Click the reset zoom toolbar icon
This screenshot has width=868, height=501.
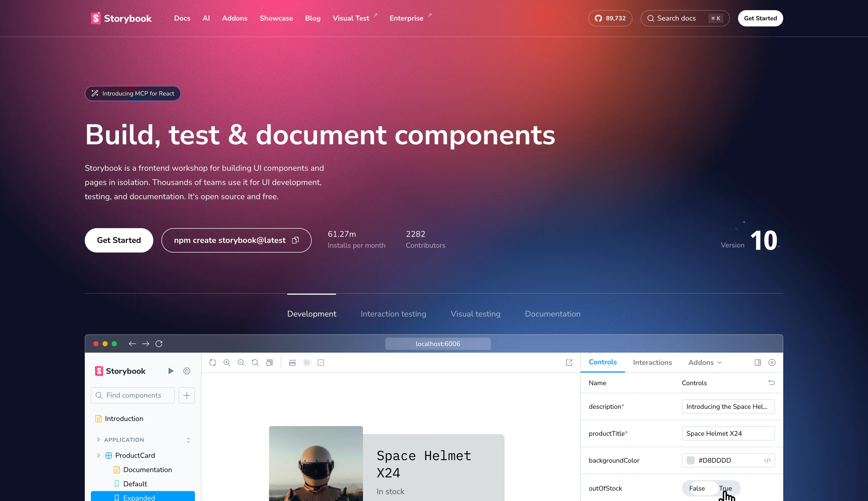coord(255,362)
